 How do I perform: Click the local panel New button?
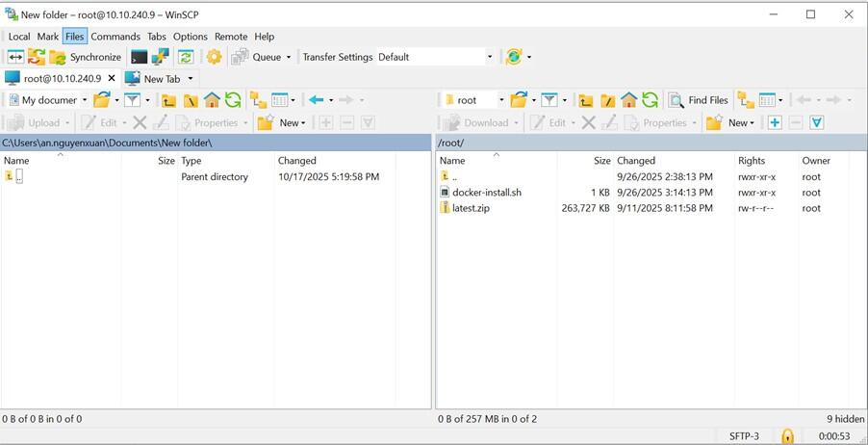point(282,122)
